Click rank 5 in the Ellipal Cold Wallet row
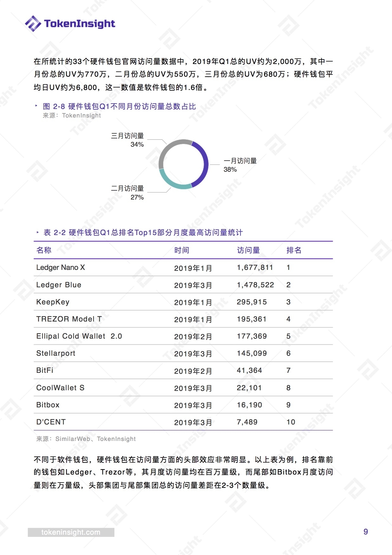The height and width of the screenshot is (555, 392). [288, 336]
